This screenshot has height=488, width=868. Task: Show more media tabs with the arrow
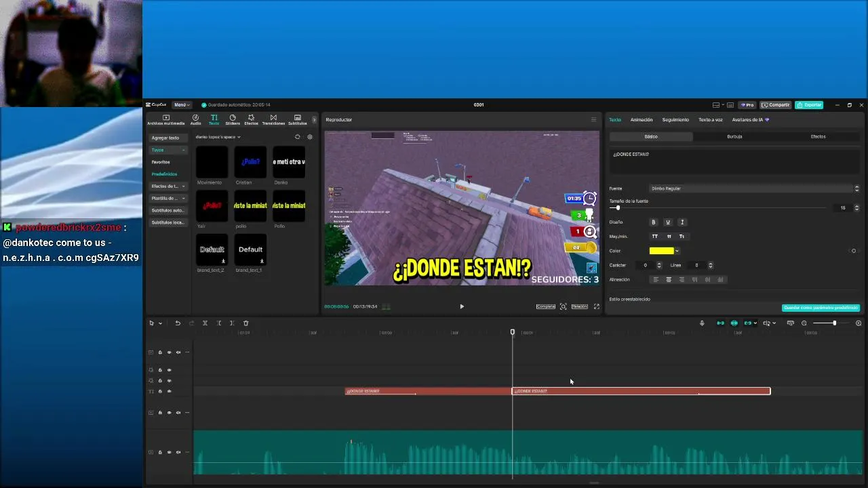(314, 120)
